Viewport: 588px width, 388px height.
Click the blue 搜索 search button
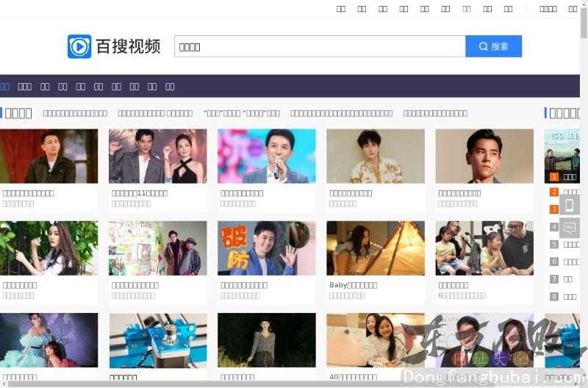(493, 46)
